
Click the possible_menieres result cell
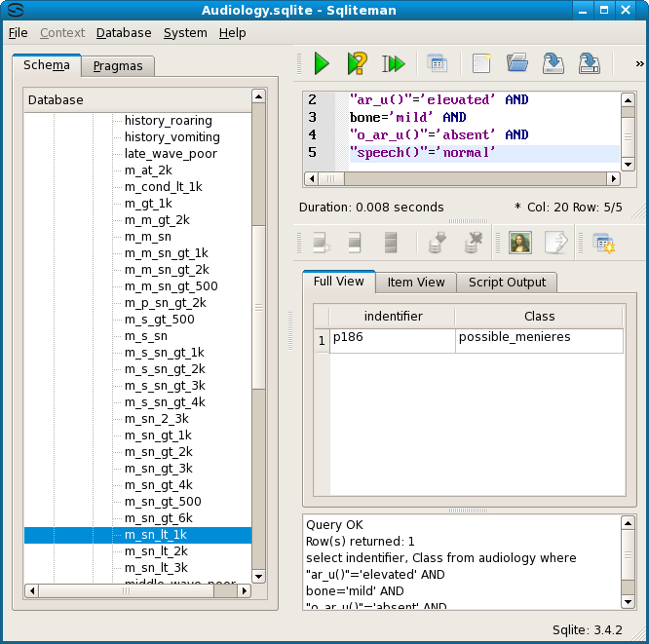(539, 337)
